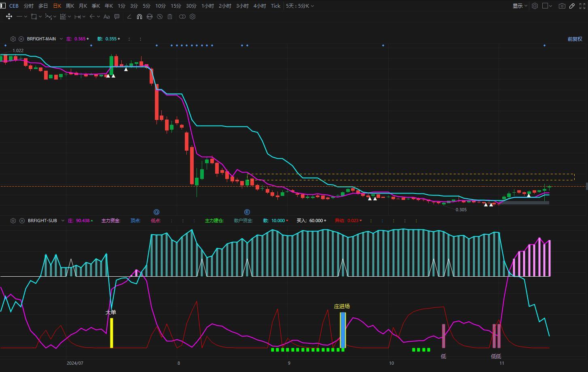Open chart settings gear at top right

(535, 6)
